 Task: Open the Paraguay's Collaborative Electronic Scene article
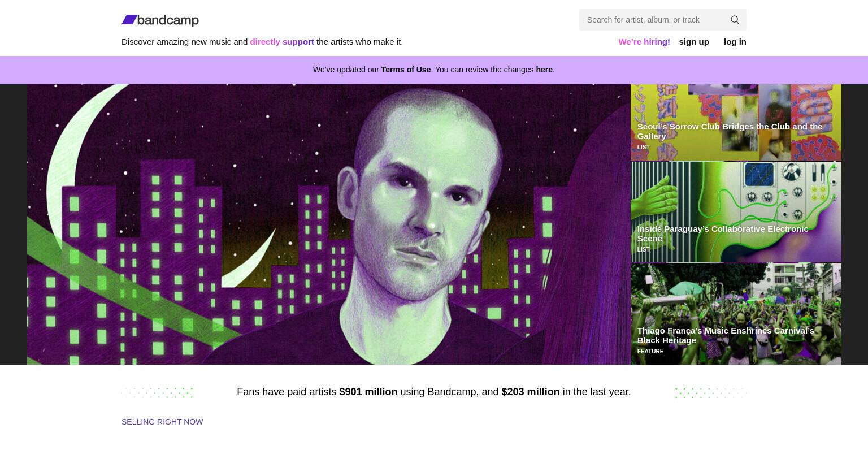tap(722, 233)
